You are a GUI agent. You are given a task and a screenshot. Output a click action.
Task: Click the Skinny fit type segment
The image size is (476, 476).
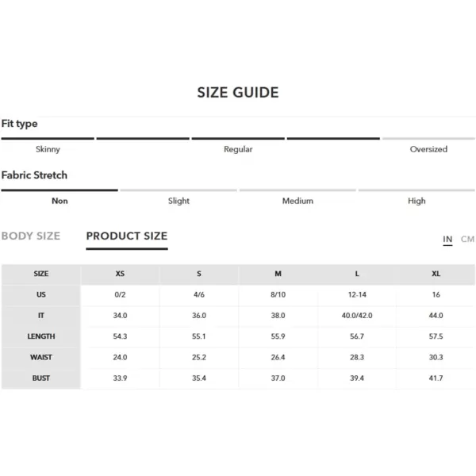pos(48,149)
